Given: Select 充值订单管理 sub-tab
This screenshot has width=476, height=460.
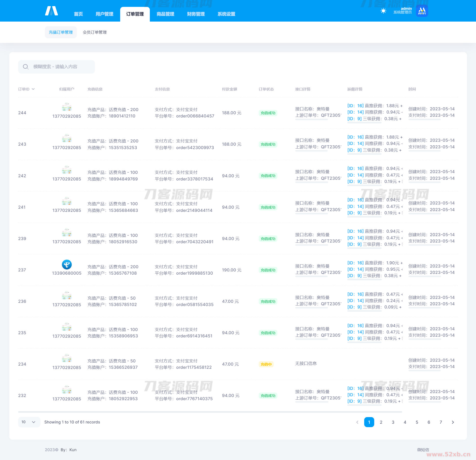Looking at the screenshot, I should 61,32.
